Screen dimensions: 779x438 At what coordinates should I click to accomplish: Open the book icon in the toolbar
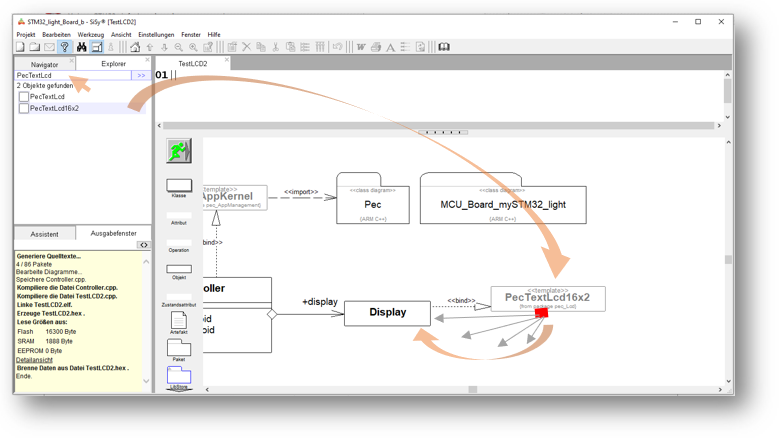coord(444,47)
